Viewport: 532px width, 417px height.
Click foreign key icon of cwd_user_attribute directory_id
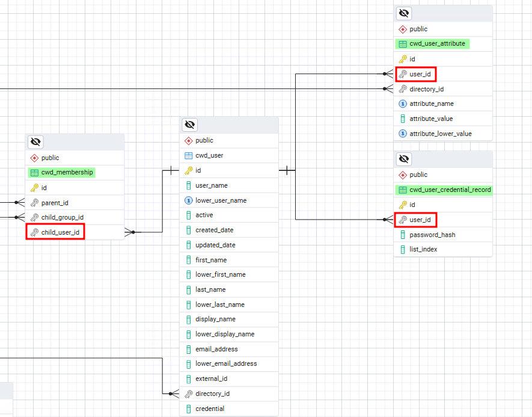coord(402,89)
